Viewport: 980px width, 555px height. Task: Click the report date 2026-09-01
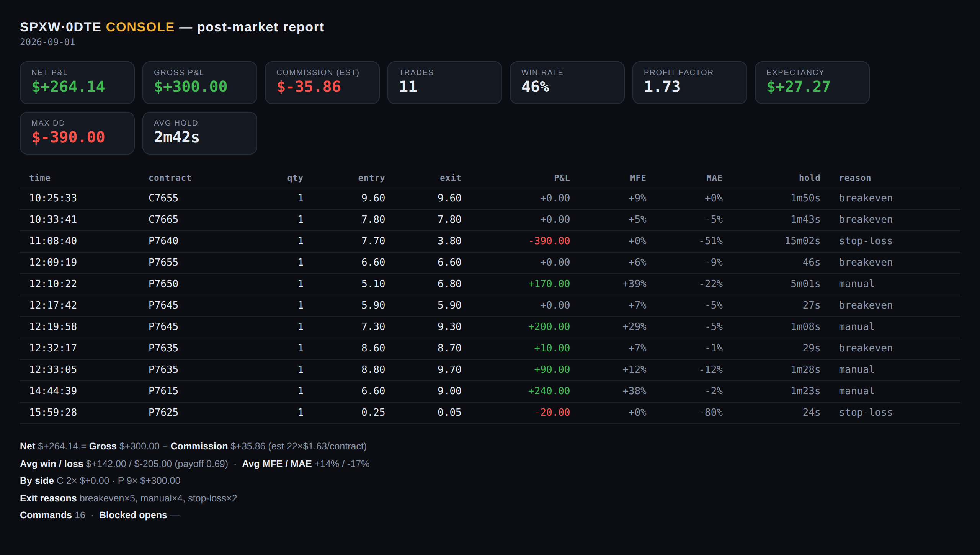[47, 42]
